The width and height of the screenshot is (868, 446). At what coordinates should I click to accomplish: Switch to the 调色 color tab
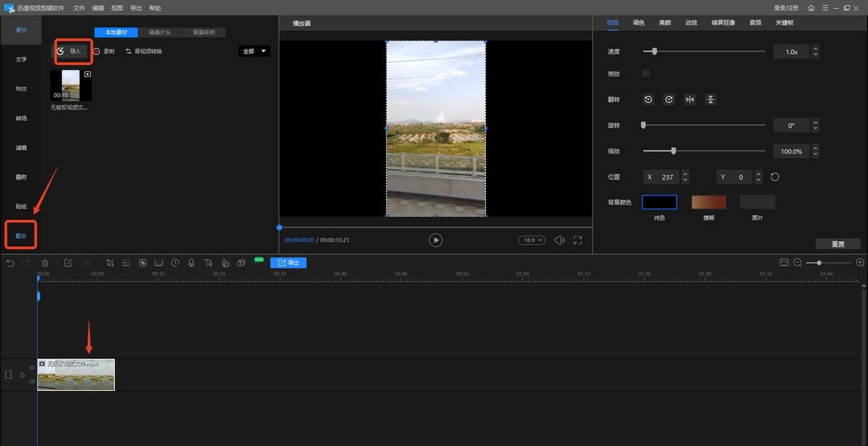pos(639,22)
